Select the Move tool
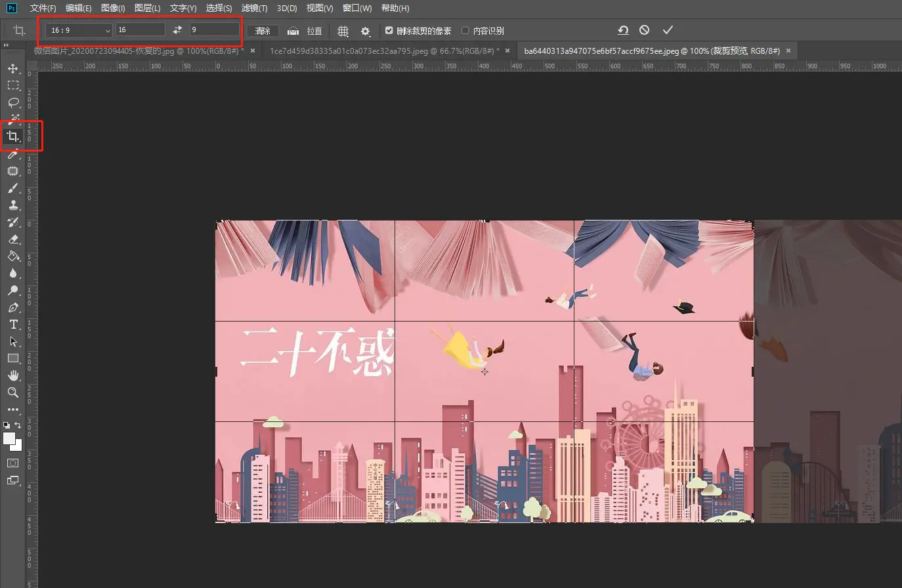Image resolution: width=902 pixels, height=588 pixels. (12, 68)
